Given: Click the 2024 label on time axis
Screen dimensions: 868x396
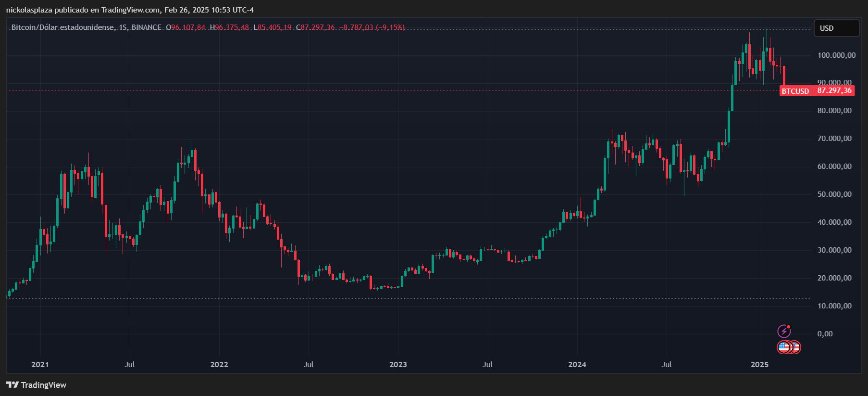Looking at the screenshot, I should pos(577,364).
